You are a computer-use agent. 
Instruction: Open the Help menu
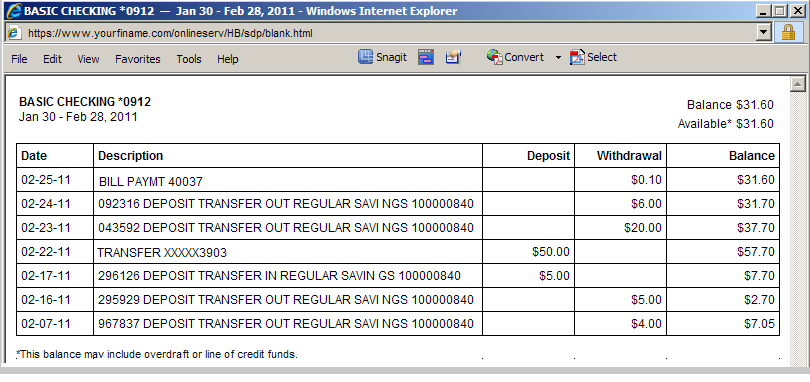[x=227, y=59]
